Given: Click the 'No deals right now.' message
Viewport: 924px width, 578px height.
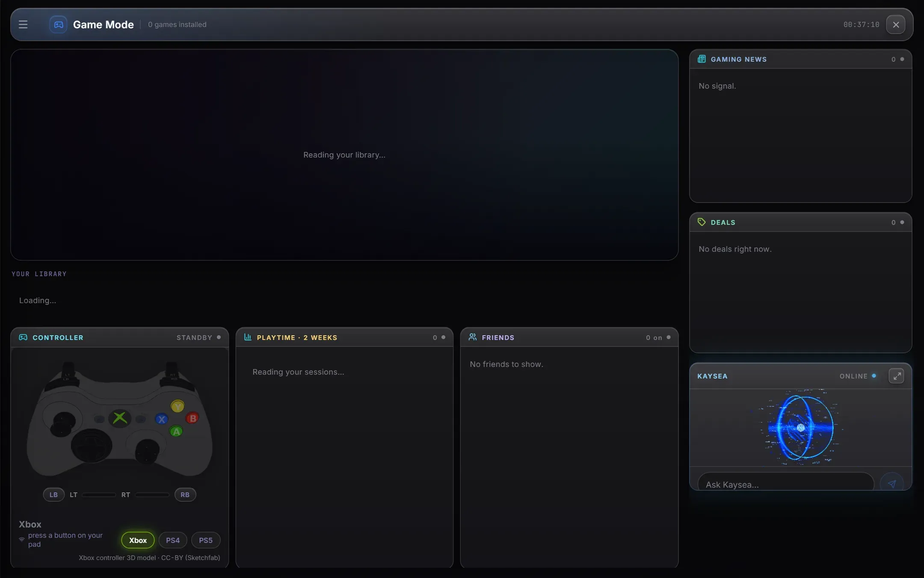Looking at the screenshot, I should tap(735, 249).
